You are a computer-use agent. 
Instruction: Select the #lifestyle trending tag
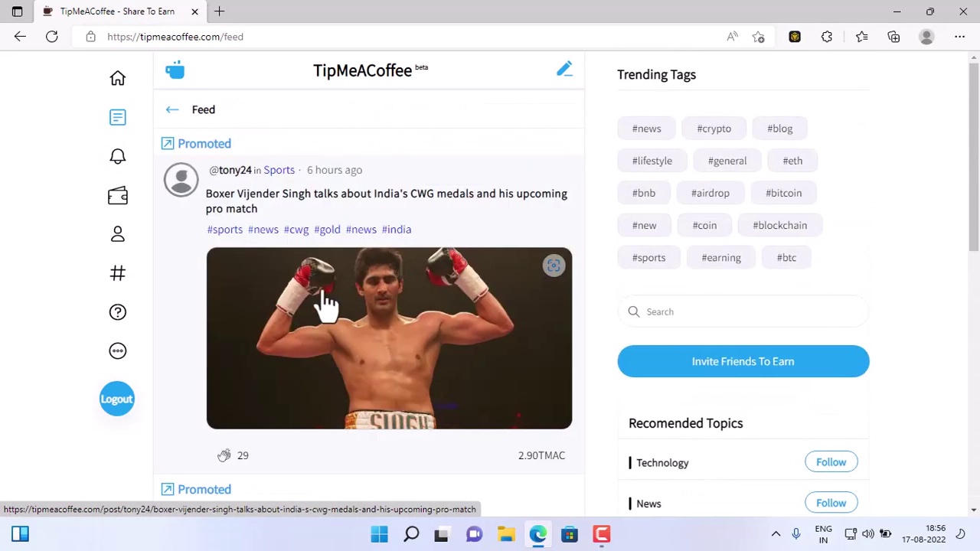(x=652, y=161)
